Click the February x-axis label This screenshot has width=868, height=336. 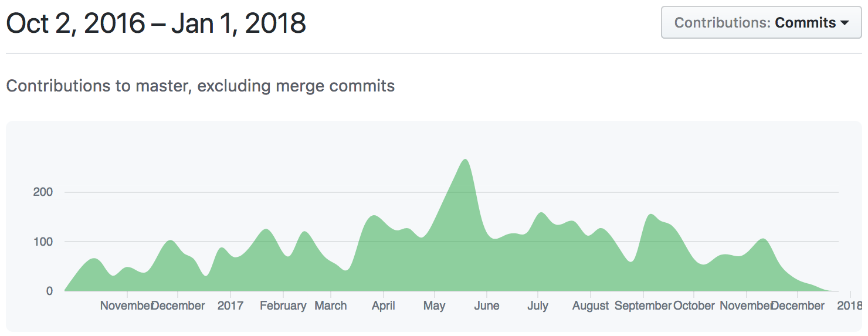click(283, 306)
